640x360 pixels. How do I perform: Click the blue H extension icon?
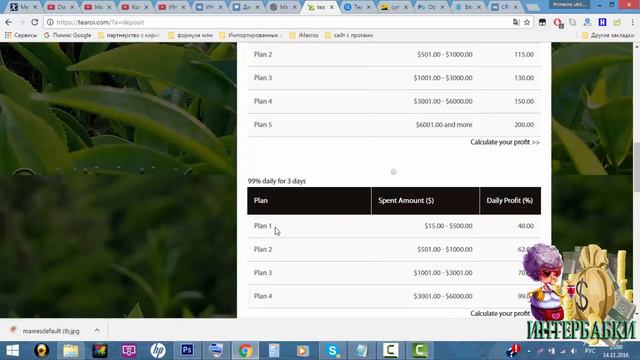click(602, 22)
